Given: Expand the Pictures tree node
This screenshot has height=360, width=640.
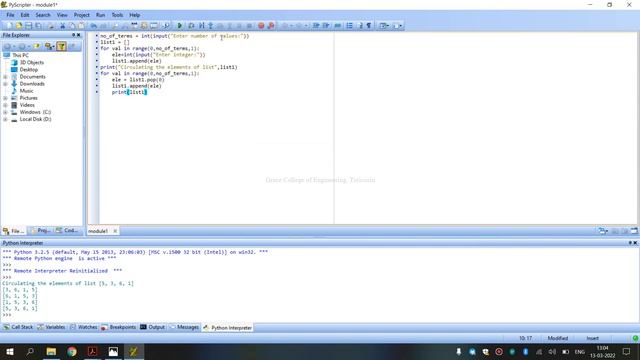Looking at the screenshot, I should tap(5, 98).
